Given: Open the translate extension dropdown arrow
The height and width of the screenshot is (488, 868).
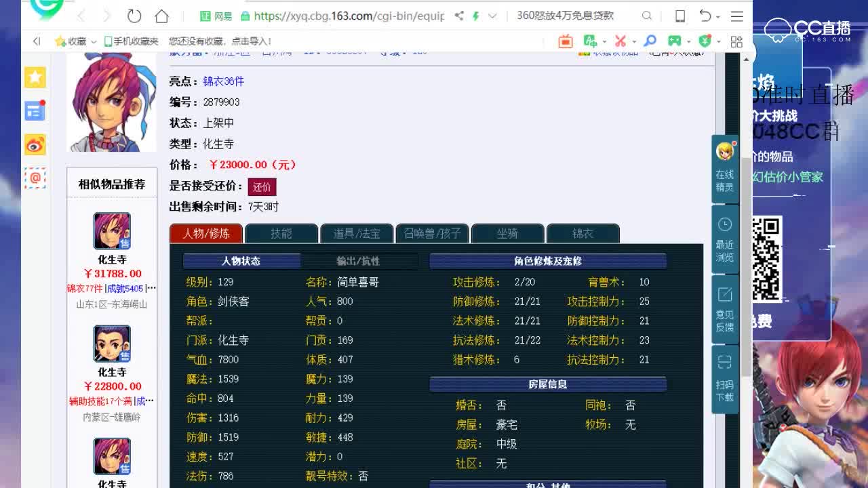Looking at the screenshot, I should click(604, 42).
